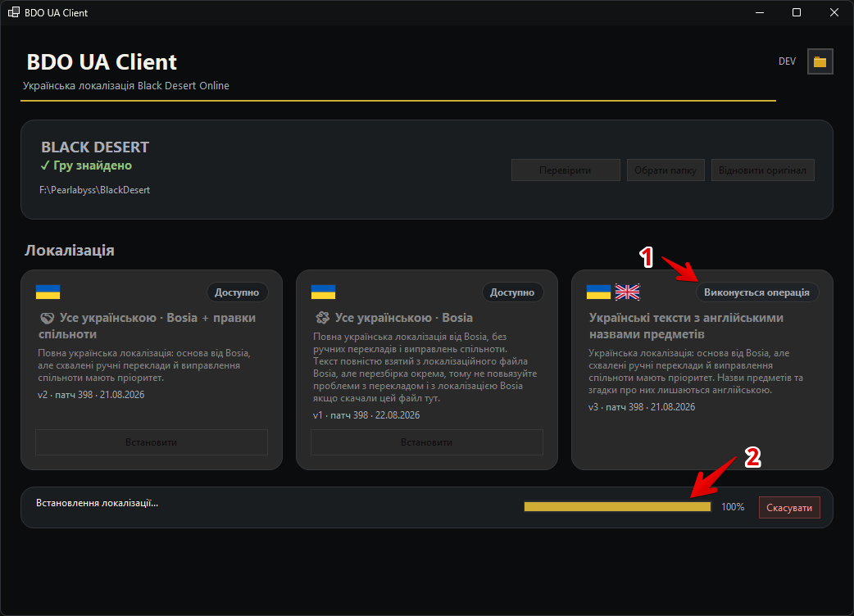This screenshot has height=616, width=854.
Task: Click the Відновити оригінал button
Action: click(762, 170)
